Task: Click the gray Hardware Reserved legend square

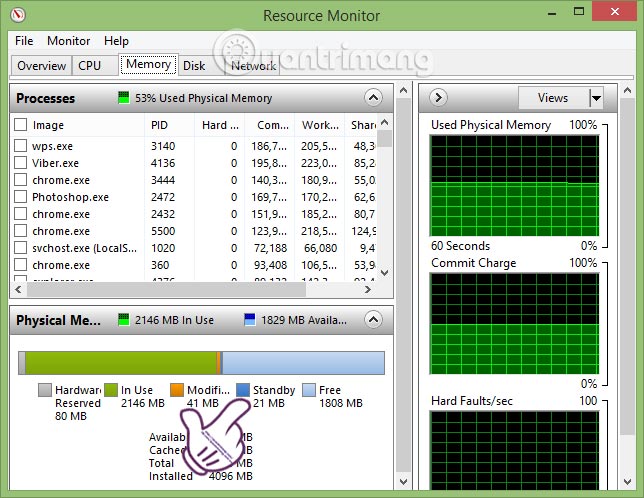Action: point(45,390)
